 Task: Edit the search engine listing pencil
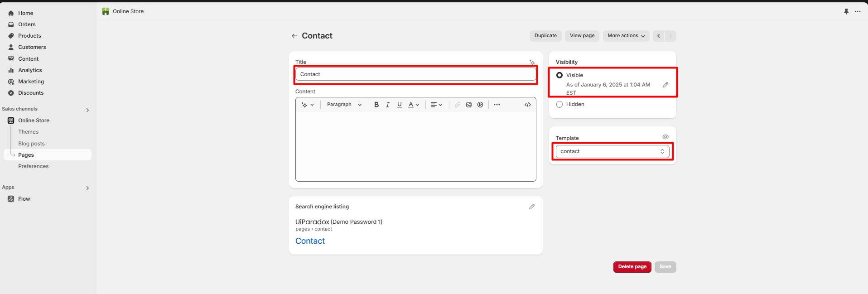(x=532, y=207)
